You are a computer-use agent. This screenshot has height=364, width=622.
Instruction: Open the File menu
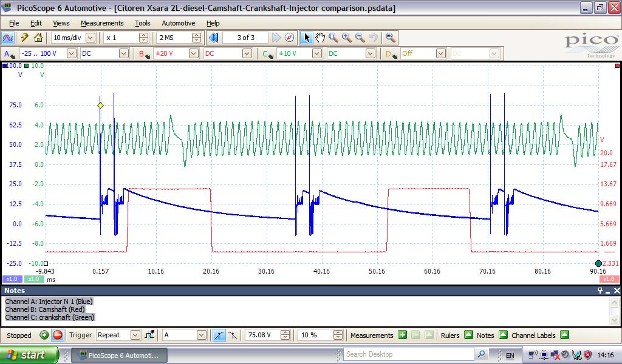tap(14, 23)
